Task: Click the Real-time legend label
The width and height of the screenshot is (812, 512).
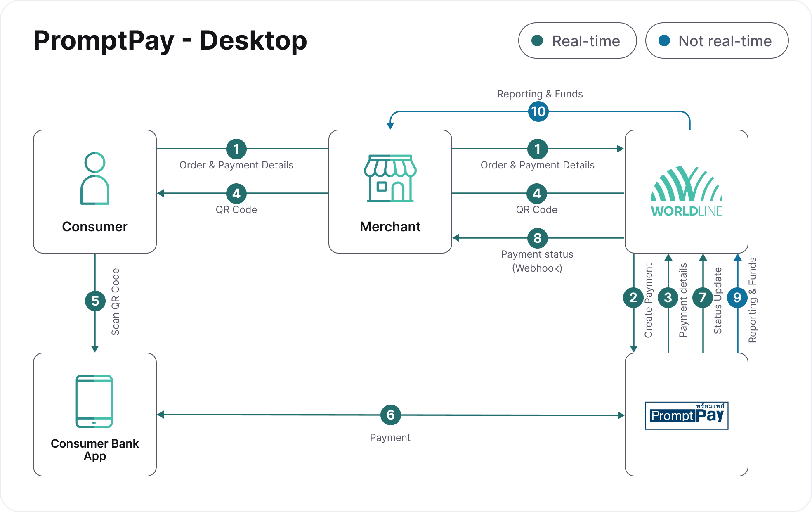Action: click(586, 41)
